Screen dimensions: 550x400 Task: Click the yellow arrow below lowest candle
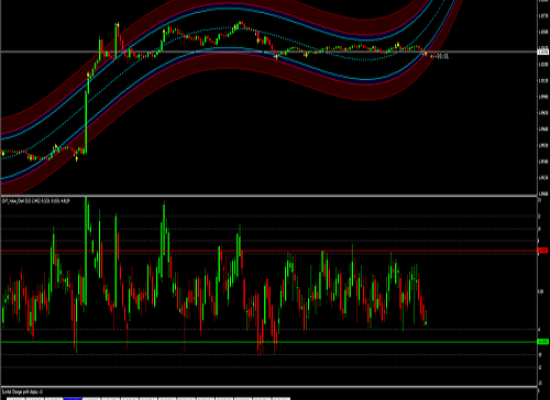[76, 159]
